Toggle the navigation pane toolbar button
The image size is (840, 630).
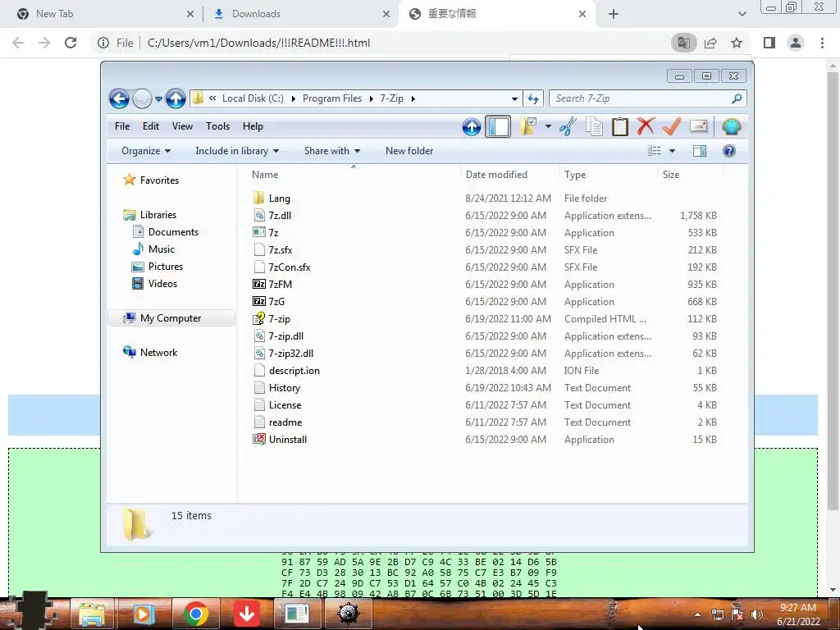click(498, 127)
